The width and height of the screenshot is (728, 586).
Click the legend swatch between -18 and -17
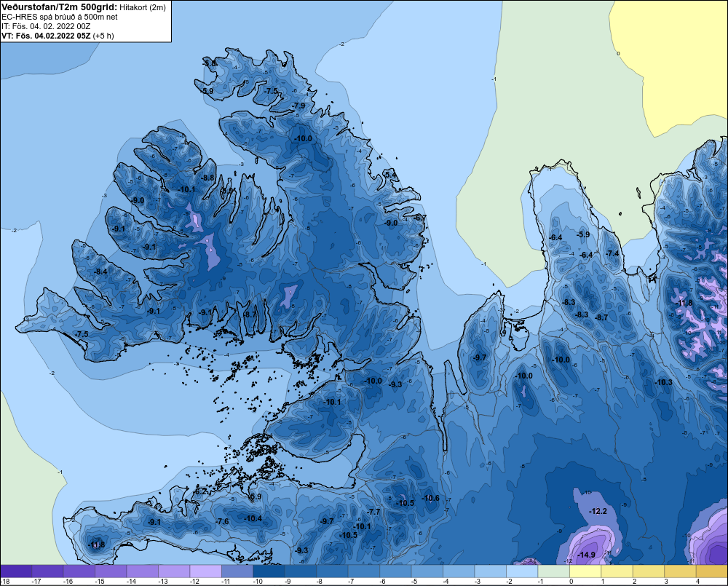(16, 571)
